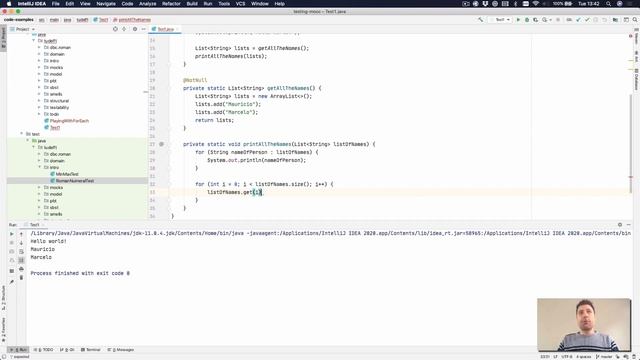Viewport: 640px width, 360px height.
Task: Pin the Run tab
Action: click(11, 282)
